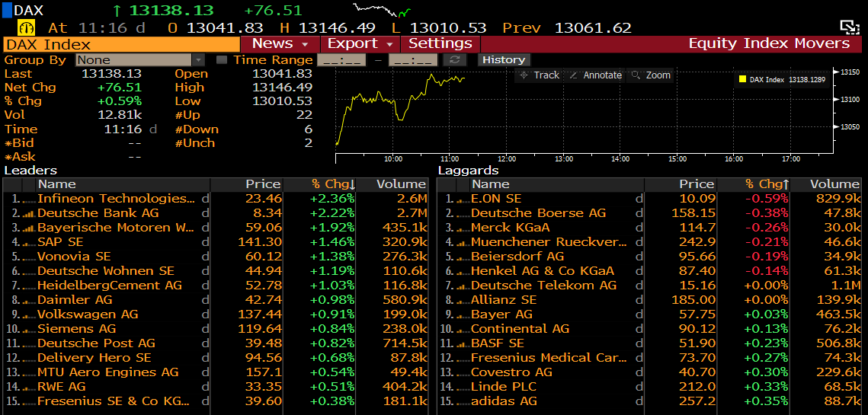Image resolution: width=868 pixels, height=415 pixels.
Task: Click the volume bars icon beside Bayerische Motoren
Action: [x=28, y=228]
